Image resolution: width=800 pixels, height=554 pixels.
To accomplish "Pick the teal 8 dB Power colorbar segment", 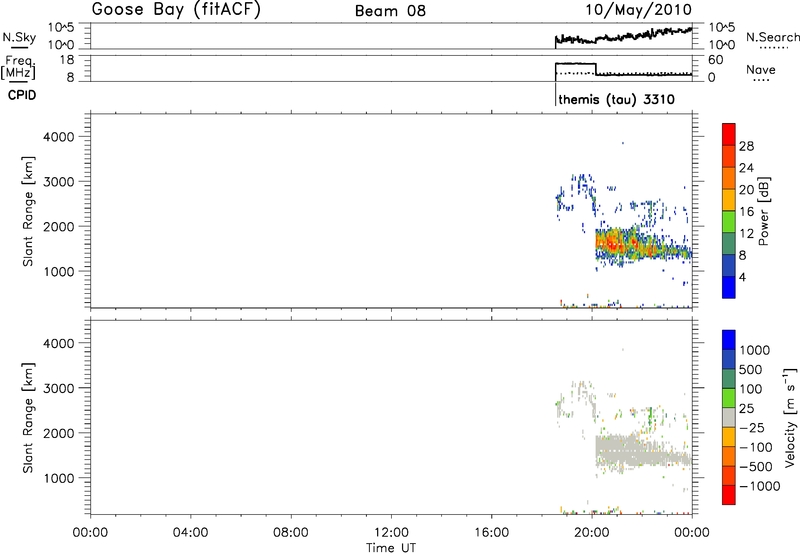I will [x=729, y=243].
